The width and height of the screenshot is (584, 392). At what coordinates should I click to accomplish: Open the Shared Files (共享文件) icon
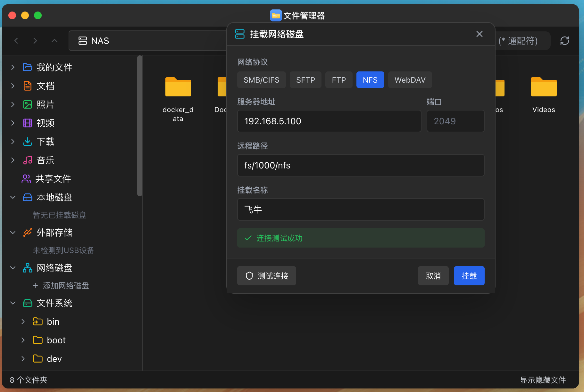tap(26, 179)
